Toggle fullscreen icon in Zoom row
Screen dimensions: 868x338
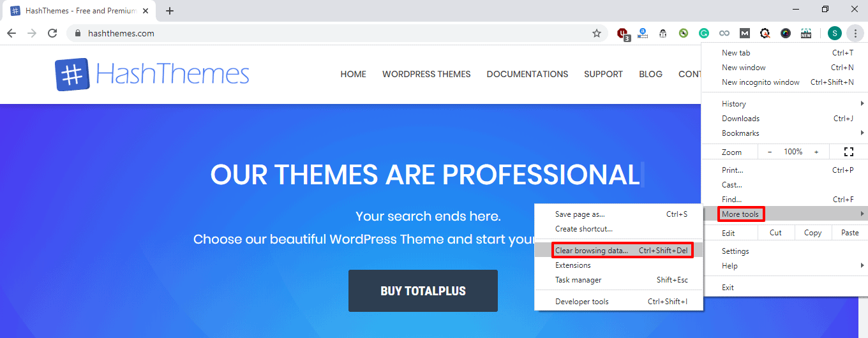[849, 152]
